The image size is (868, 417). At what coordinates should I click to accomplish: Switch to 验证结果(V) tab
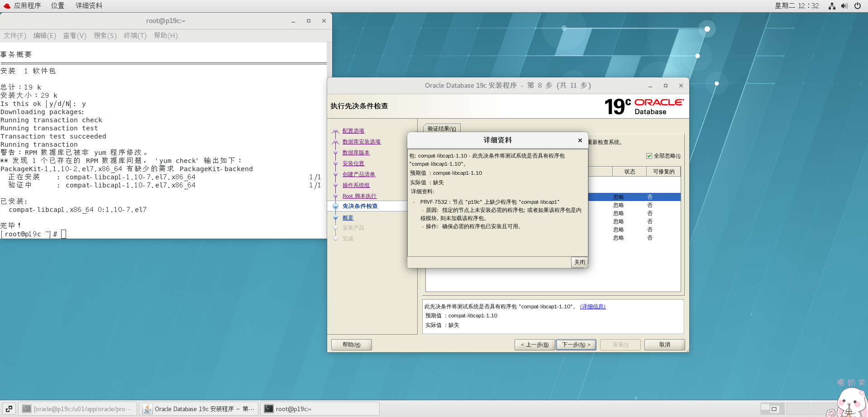point(442,129)
